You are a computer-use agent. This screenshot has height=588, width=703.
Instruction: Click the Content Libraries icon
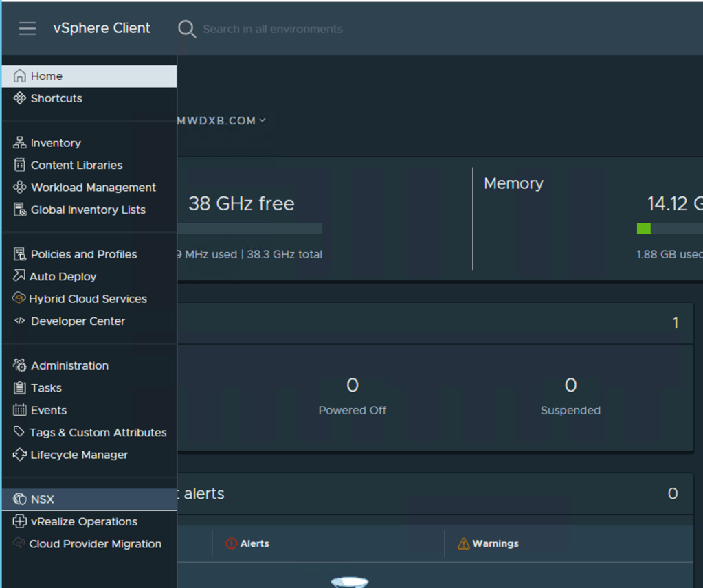[x=20, y=165]
